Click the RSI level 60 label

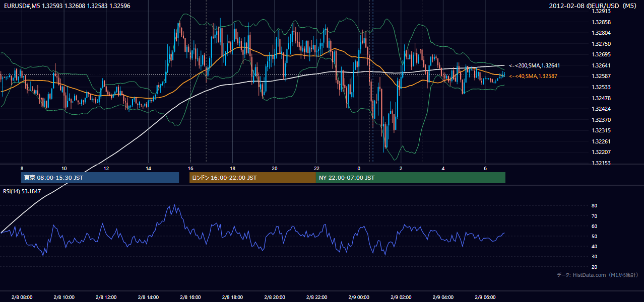(x=595, y=226)
